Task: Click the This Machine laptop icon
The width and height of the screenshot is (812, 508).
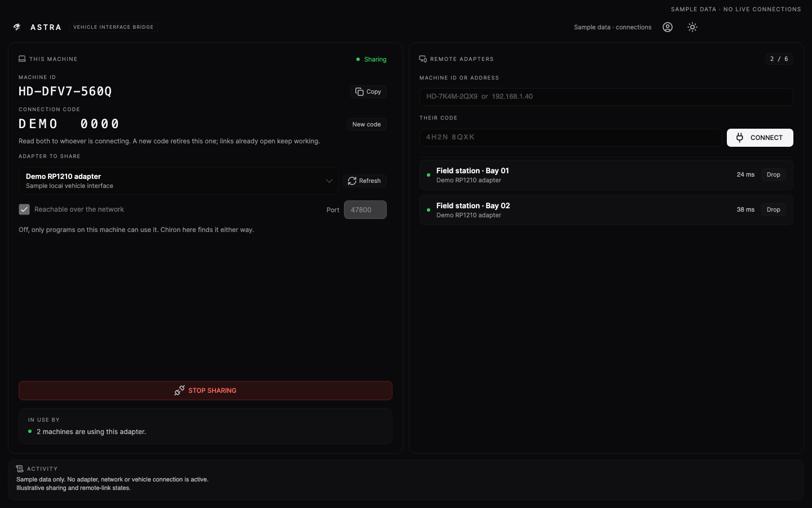Action: click(22, 59)
